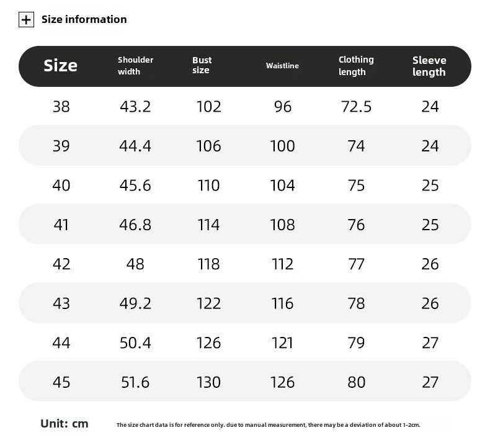Expand the Size information section
Image resolution: width=490 pixels, height=448 pixels.
[x=84, y=19]
